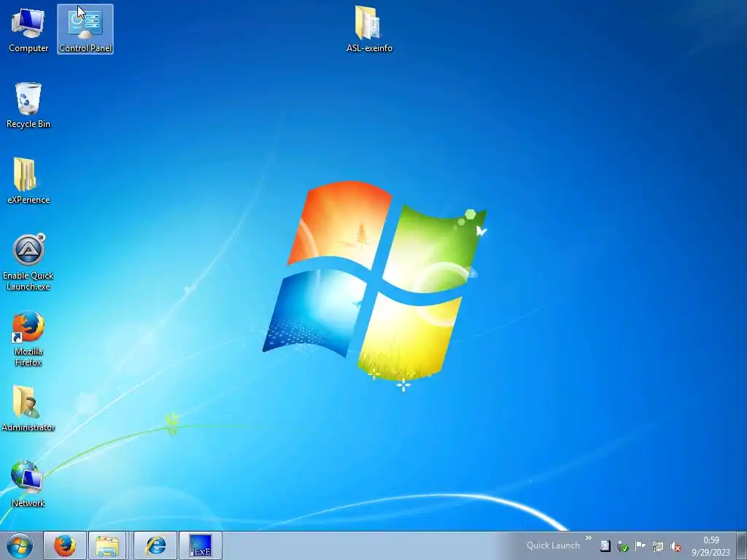
Task: Open Action Center flag icon
Action: [640, 546]
